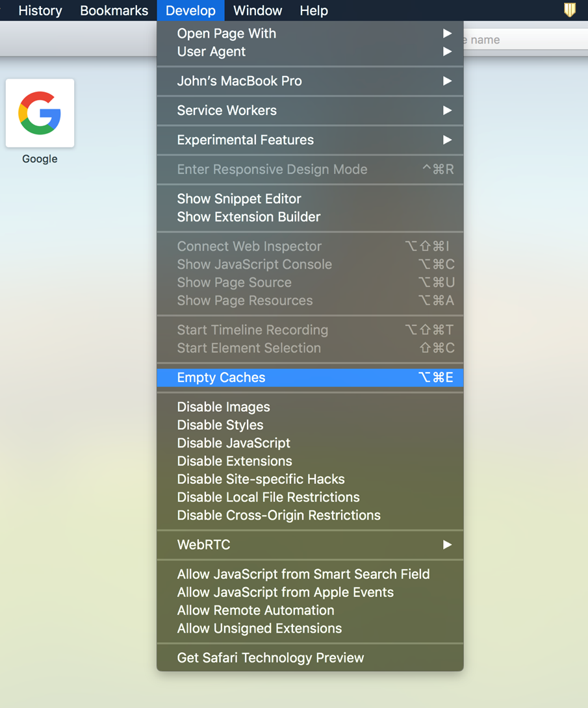
Task: Toggle Disable Extensions
Action: (311, 461)
